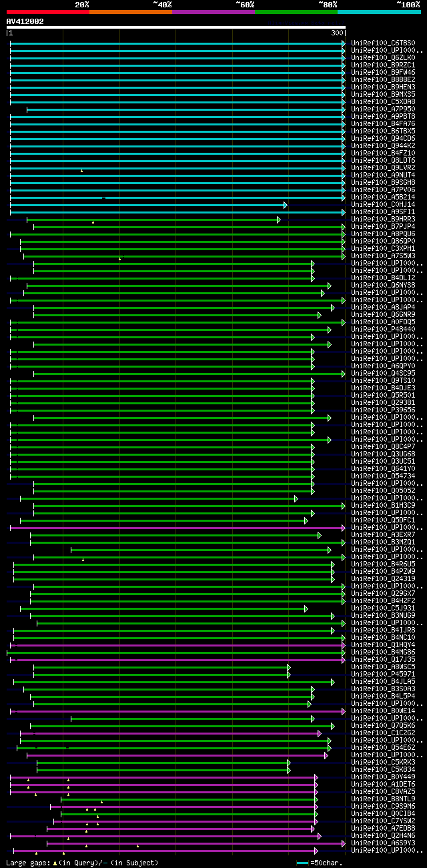The height and width of the screenshot is (868, 427).
Task: Click the green ~80% identity legend segment
Action: (x=296, y=11)
